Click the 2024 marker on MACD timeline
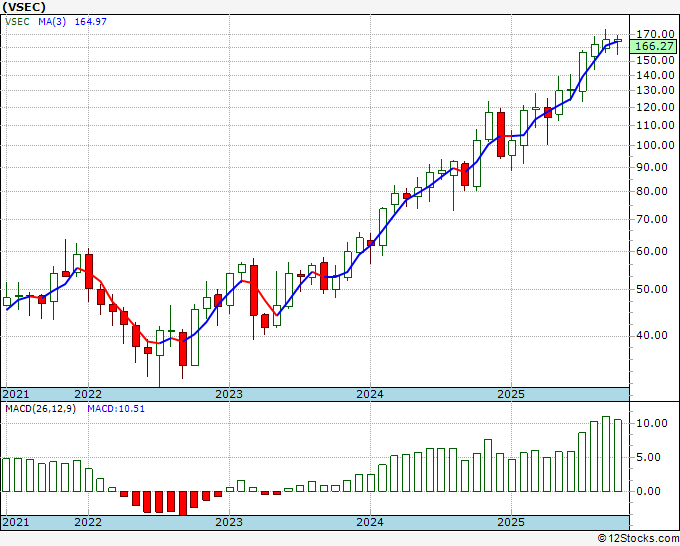 pyautogui.click(x=370, y=522)
